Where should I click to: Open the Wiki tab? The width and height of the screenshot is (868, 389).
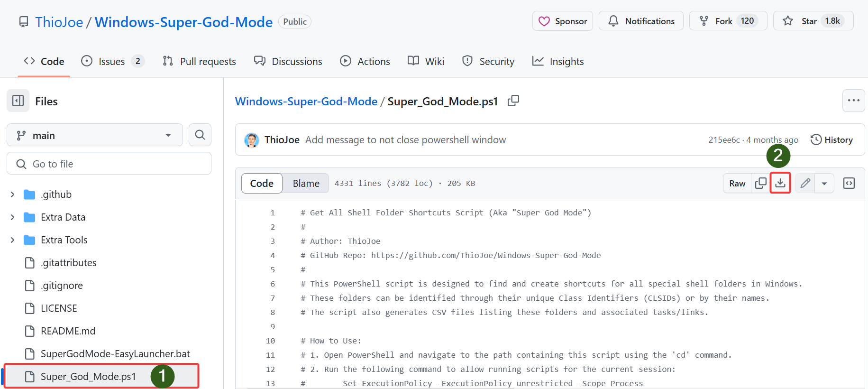click(426, 61)
